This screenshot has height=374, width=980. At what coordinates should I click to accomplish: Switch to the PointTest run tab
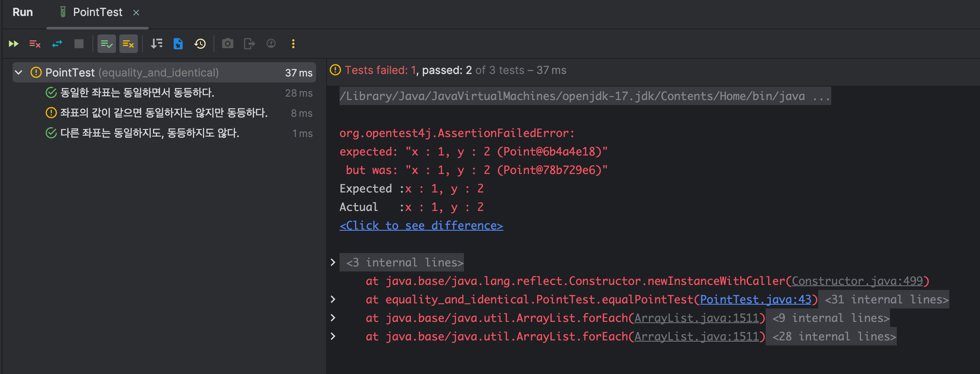[x=97, y=12]
